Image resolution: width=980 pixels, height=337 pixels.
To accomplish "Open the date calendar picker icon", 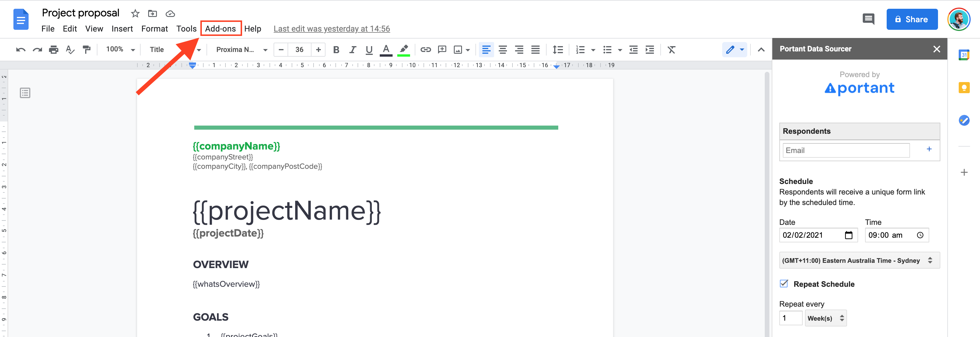I will [x=848, y=235].
